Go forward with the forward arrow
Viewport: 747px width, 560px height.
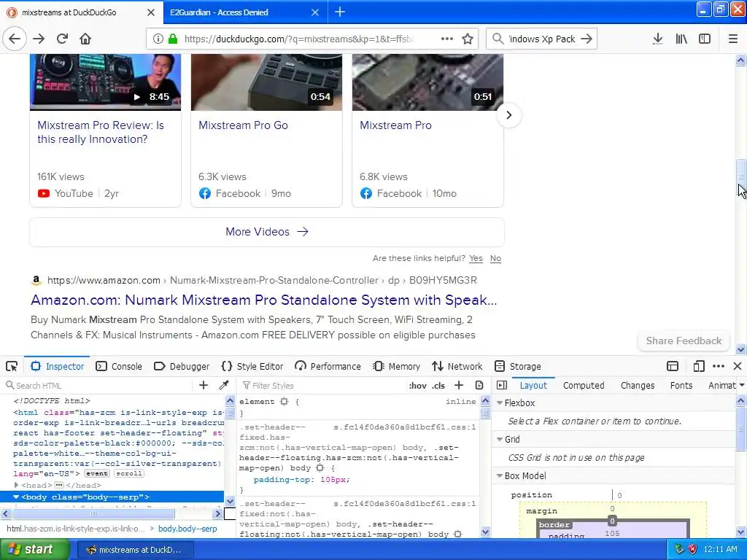[39, 39]
